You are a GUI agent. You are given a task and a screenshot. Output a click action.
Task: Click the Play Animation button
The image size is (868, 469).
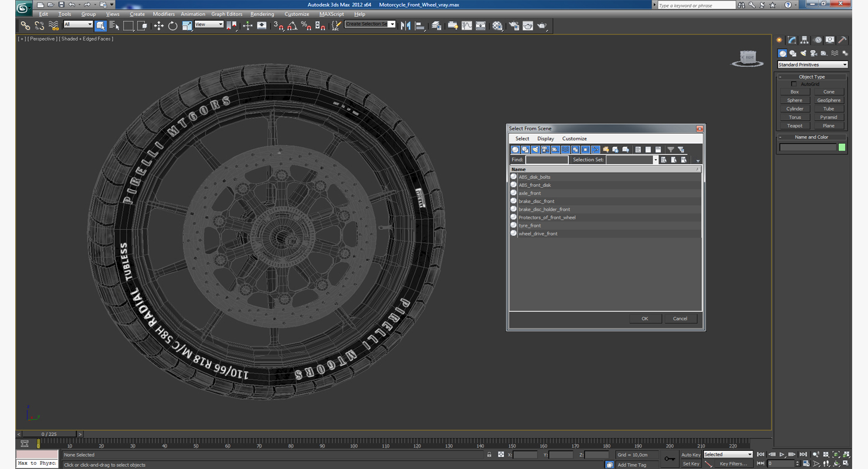click(x=782, y=454)
